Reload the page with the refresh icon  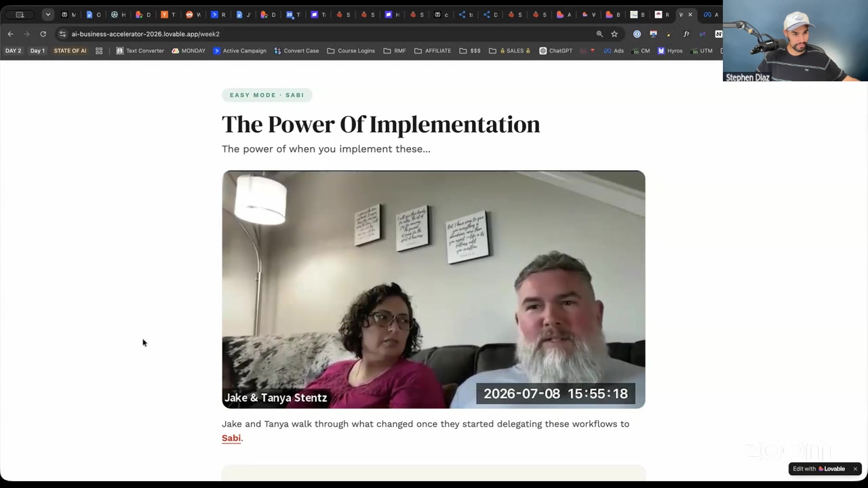tap(43, 34)
